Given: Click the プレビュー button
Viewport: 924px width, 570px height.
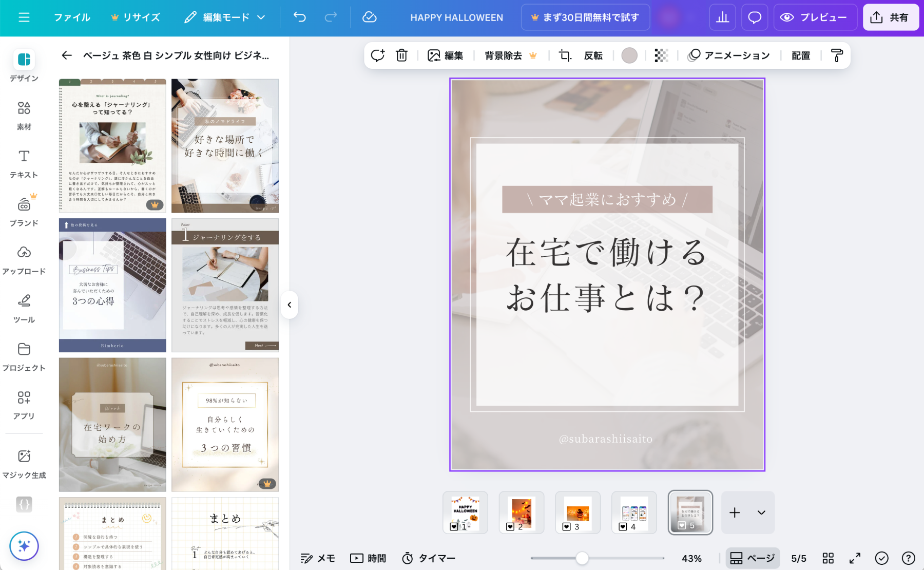Looking at the screenshot, I should (815, 17).
